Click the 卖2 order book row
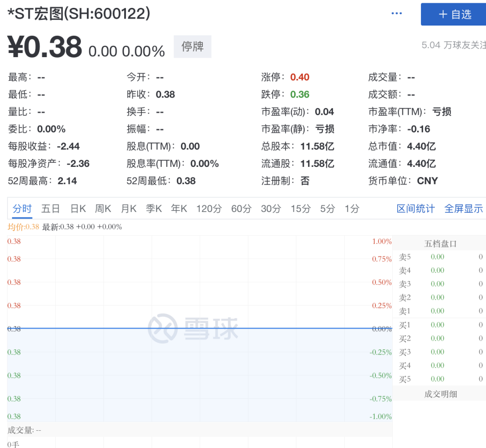This screenshot has height=448, width=486. click(440, 297)
